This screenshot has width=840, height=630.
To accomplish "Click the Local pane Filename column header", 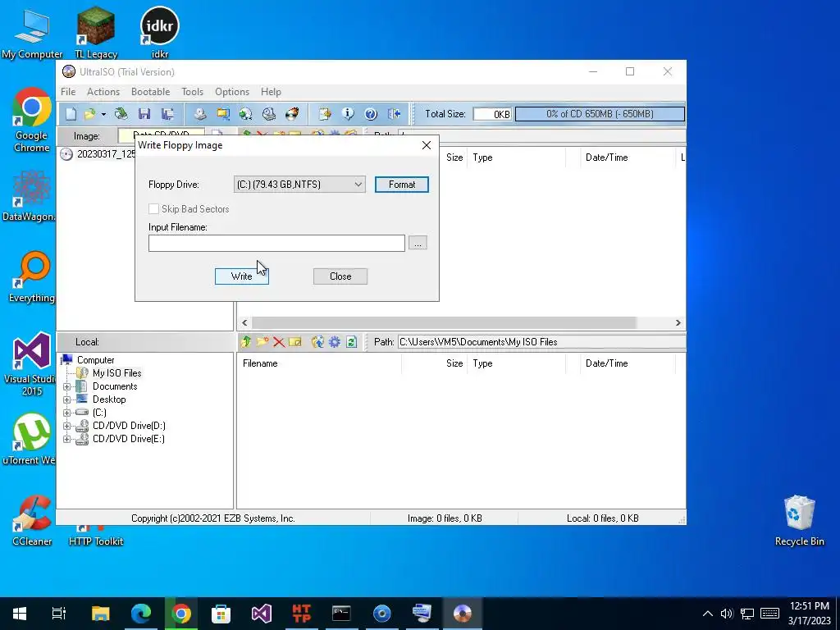I will click(x=319, y=363).
